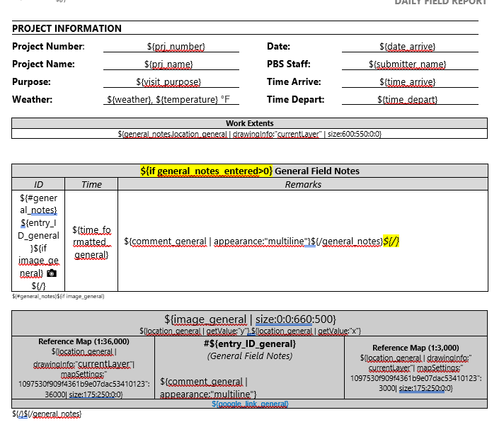Viewport: 504px width, 432px height.
Task: Click the Weather: label
Action: point(32,99)
